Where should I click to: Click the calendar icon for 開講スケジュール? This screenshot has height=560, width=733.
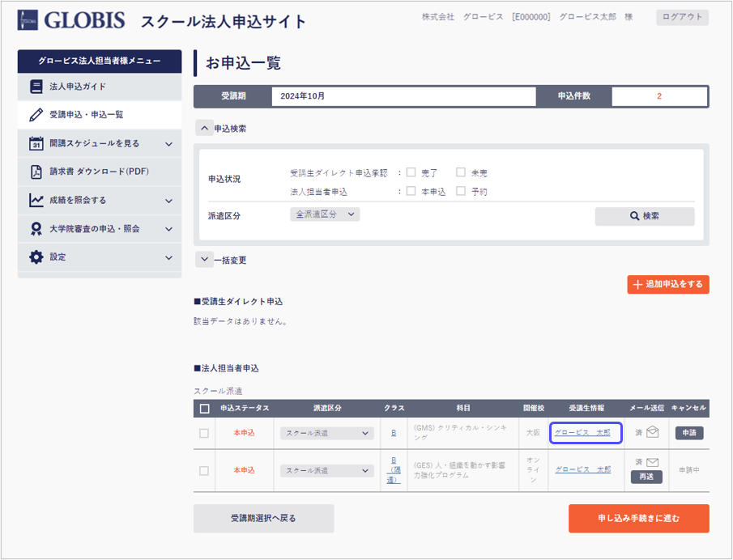pos(36,143)
